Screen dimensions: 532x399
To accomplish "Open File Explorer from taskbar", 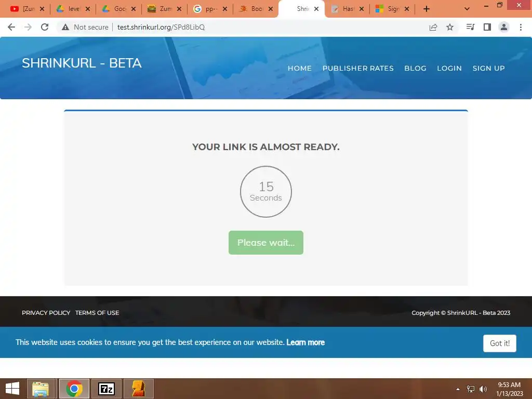I will tap(41, 389).
